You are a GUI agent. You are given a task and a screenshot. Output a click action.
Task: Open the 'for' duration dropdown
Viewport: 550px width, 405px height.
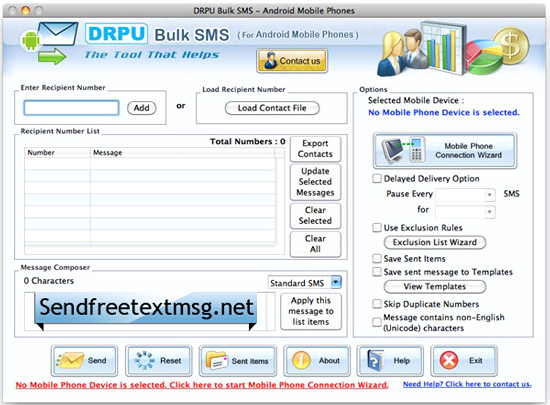(465, 212)
